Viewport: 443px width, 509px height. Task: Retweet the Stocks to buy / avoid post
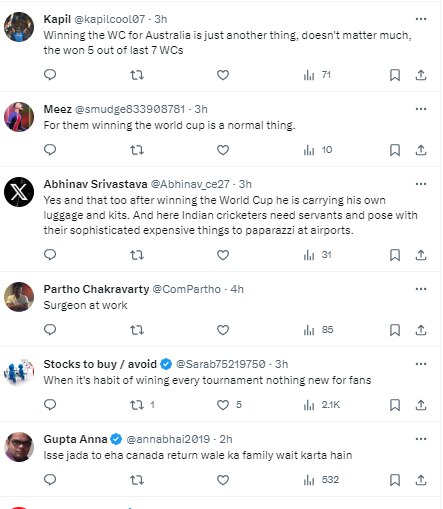point(142,405)
